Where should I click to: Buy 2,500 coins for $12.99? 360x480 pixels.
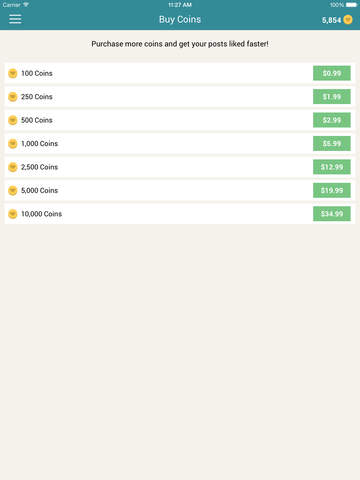tap(332, 167)
